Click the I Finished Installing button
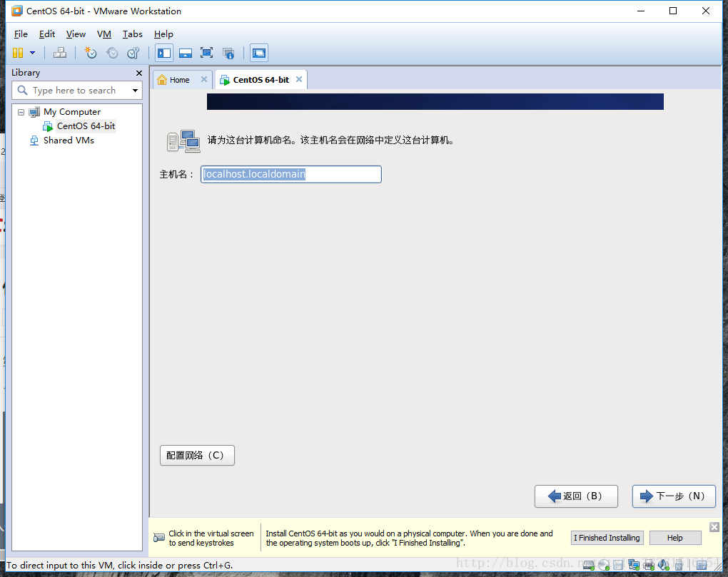This screenshot has width=728, height=577. click(607, 538)
